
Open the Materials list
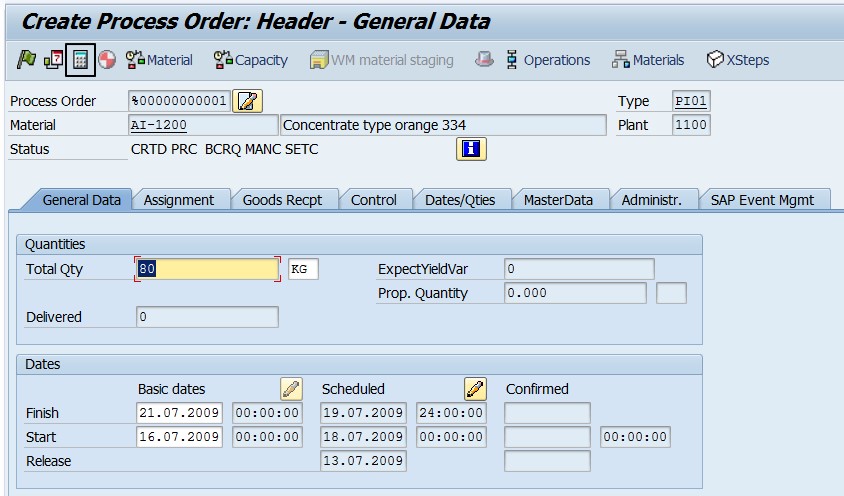(x=648, y=60)
